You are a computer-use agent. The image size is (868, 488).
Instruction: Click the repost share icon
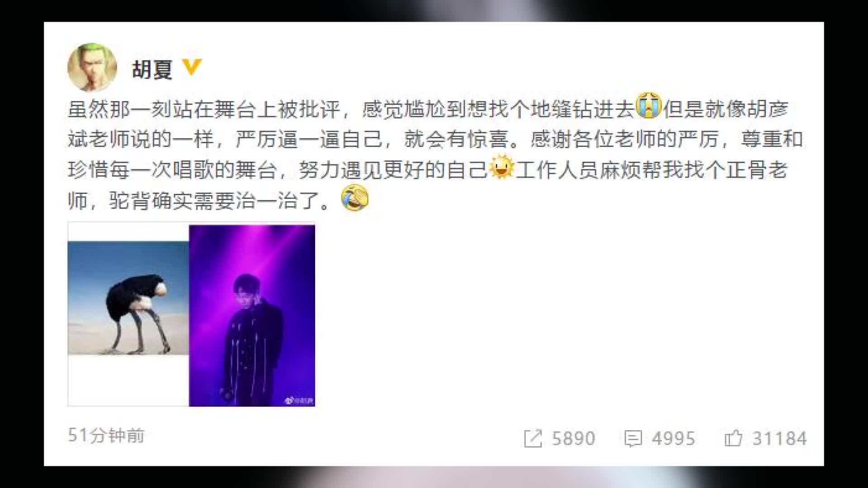[533, 438]
